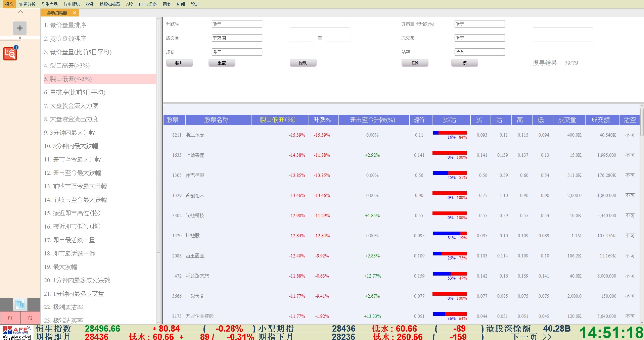
Task: Click stock name 伟志控股 in the table
Action: pos(195,175)
